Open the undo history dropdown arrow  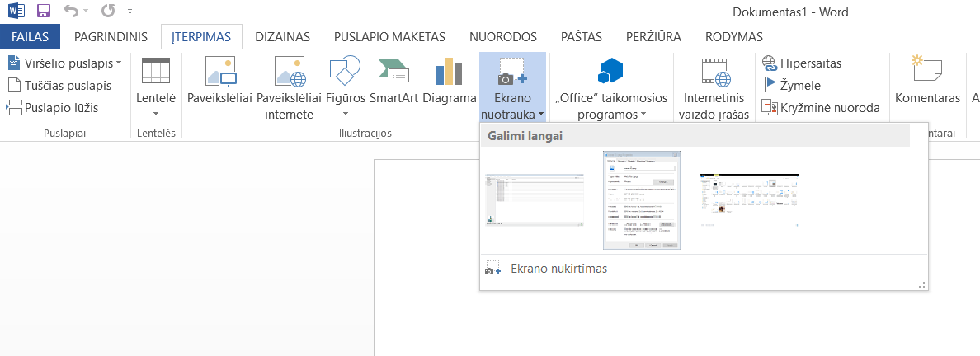[87, 12]
